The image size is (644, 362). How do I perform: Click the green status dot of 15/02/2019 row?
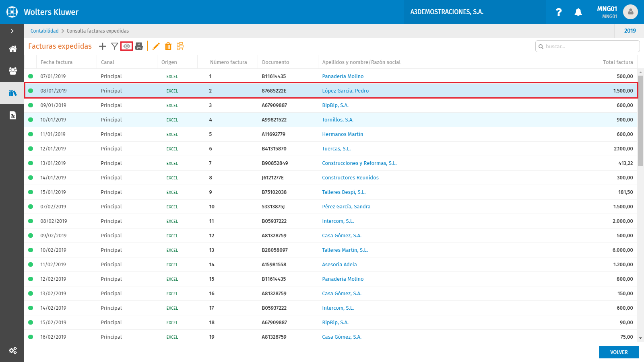click(31, 322)
